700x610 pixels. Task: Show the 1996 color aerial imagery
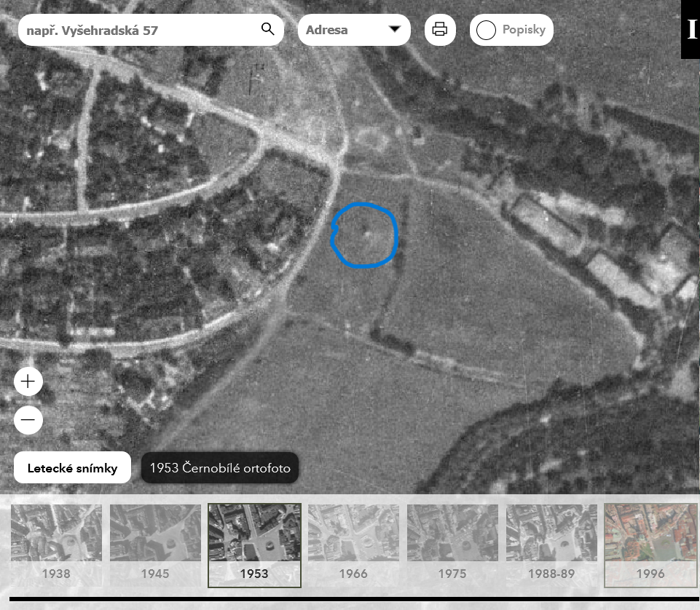650,544
